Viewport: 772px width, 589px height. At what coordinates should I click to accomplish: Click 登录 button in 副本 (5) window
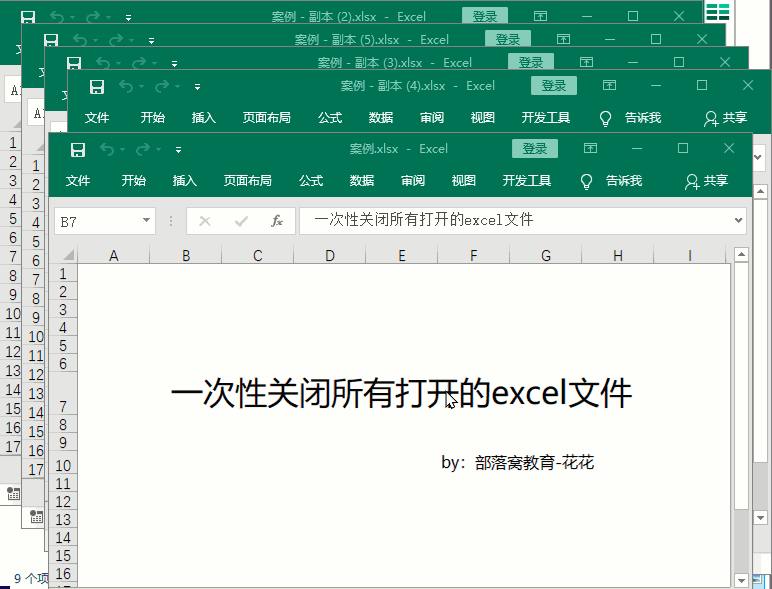click(x=508, y=39)
